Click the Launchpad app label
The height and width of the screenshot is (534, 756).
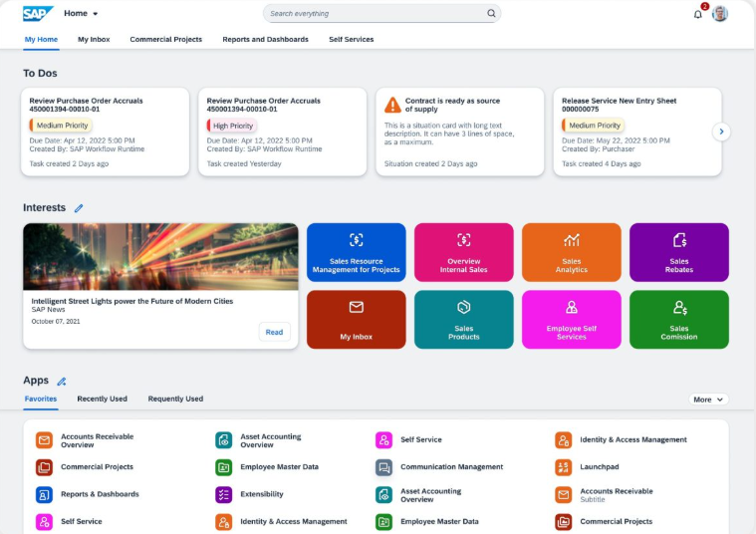click(x=600, y=467)
